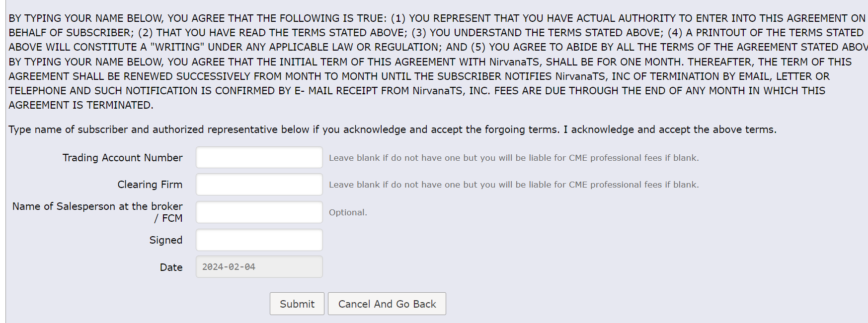Image resolution: width=868 pixels, height=323 pixels.
Task: Click the Date label
Action: point(171,267)
